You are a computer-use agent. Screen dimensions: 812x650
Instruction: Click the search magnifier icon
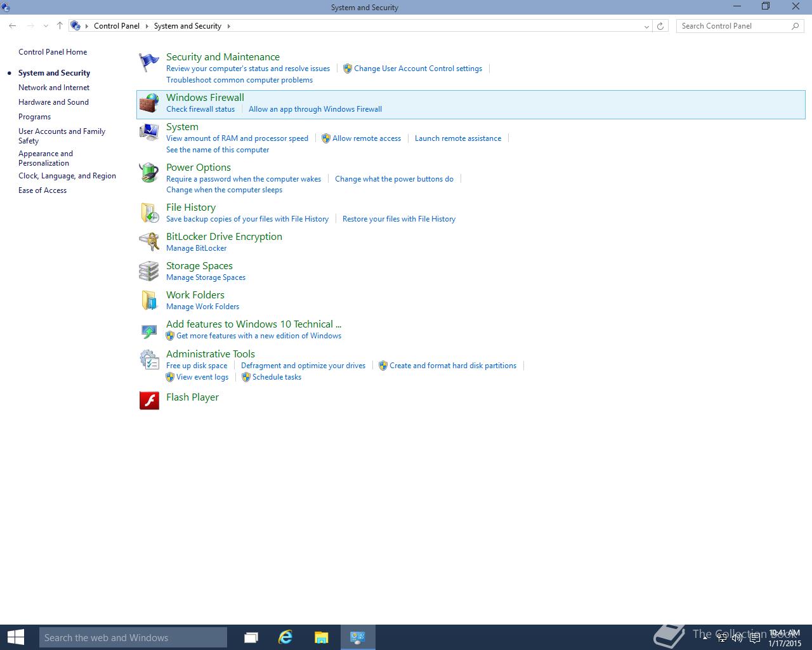[x=796, y=26]
